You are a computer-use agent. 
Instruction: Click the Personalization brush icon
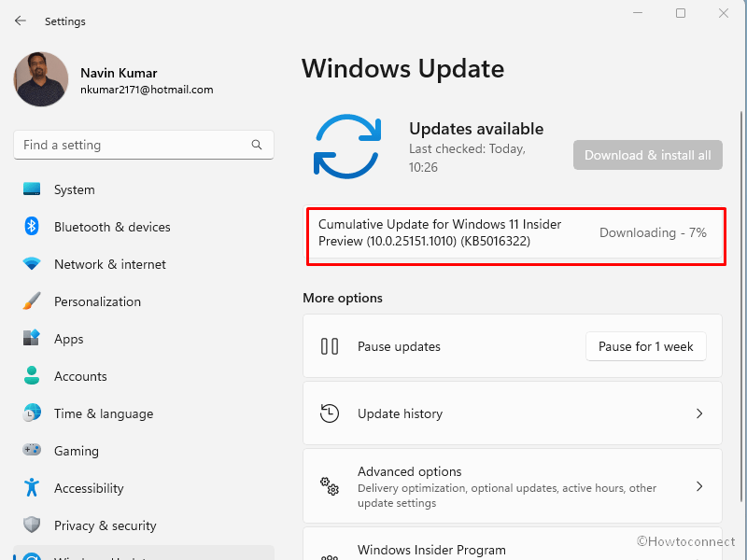point(31,301)
